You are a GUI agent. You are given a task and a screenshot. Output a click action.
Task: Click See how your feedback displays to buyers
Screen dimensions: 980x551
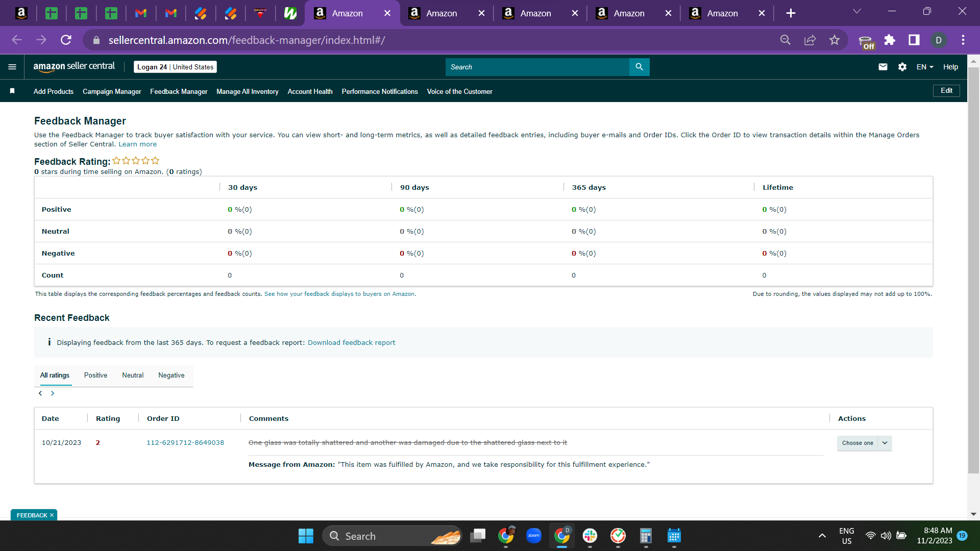point(340,294)
